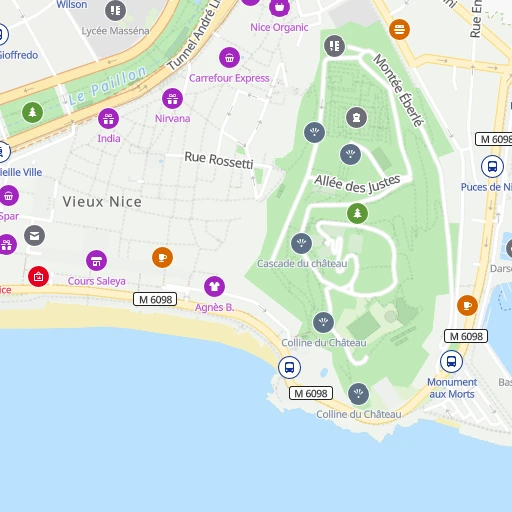The height and width of the screenshot is (512, 512).
Task: Click the Vieux Nice district label
Action: 102,202
